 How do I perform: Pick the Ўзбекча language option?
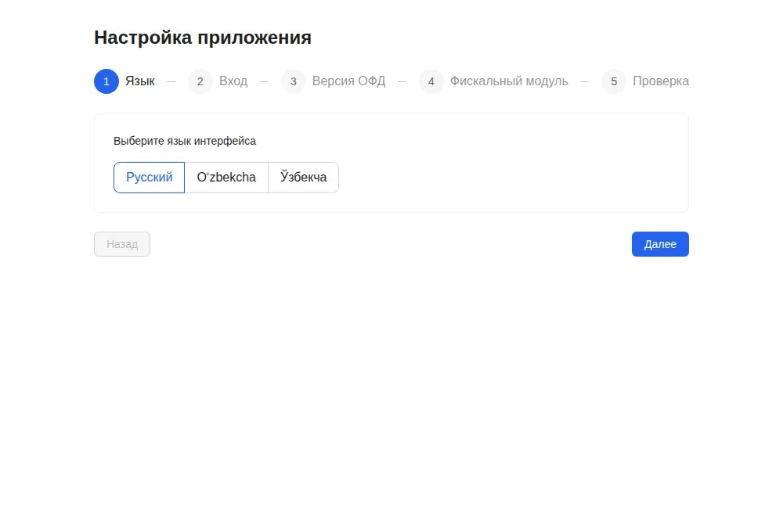[303, 177]
